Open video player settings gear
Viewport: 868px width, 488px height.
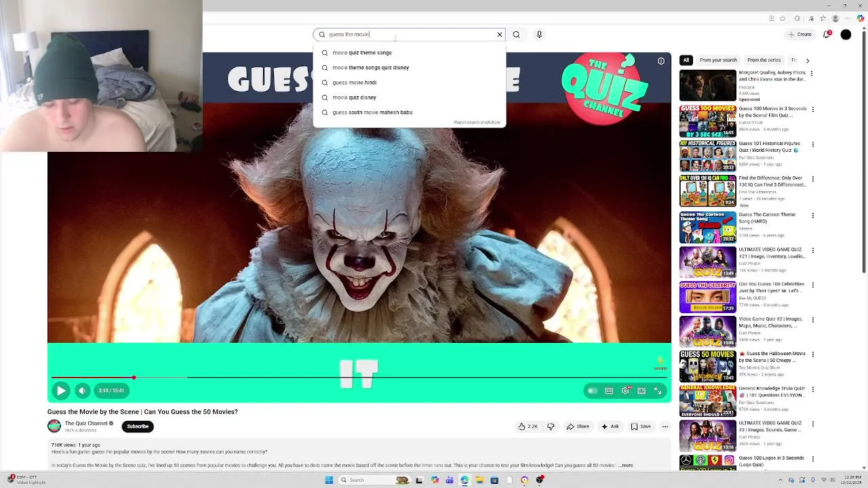coord(625,391)
